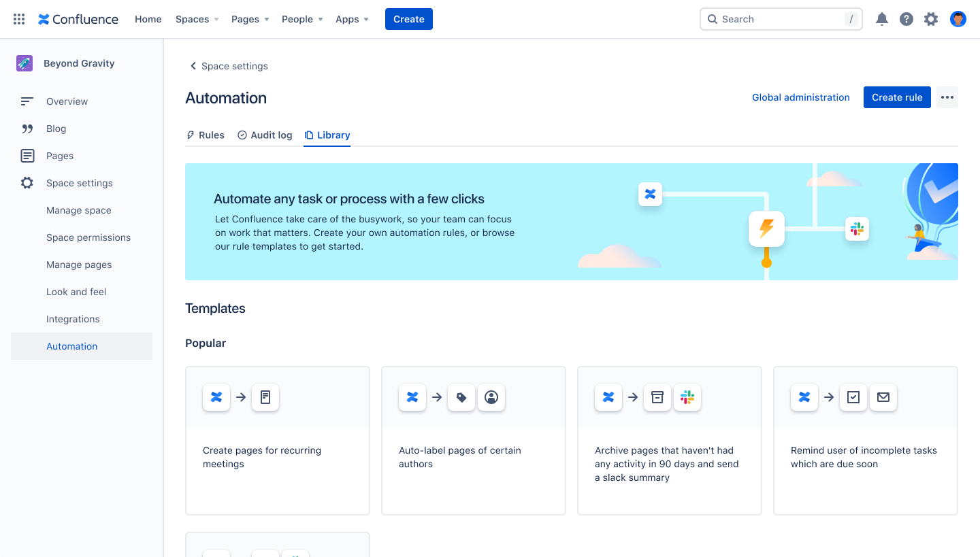Screen dimensions: 980x557
Task: Click the Space settings gear in sidebar
Action: 27,182
